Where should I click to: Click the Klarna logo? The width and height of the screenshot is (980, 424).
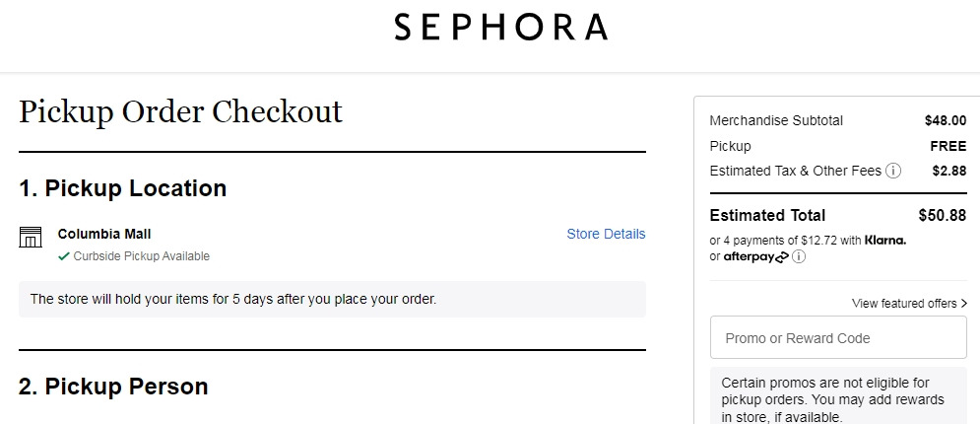pyautogui.click(x=884, y=240)
